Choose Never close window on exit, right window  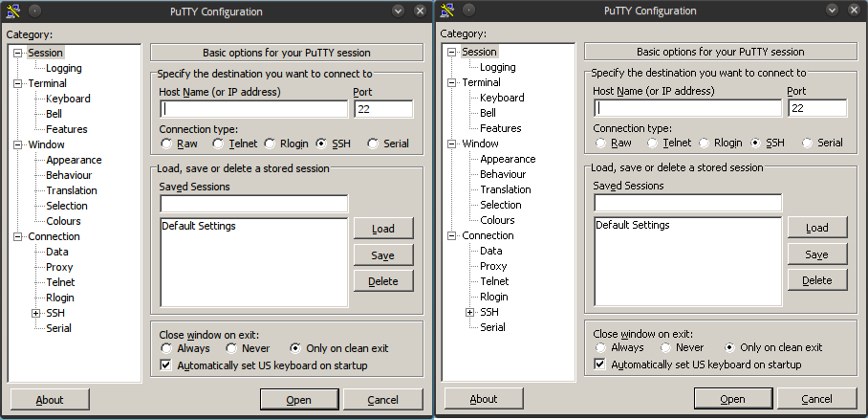coord(665,347)
